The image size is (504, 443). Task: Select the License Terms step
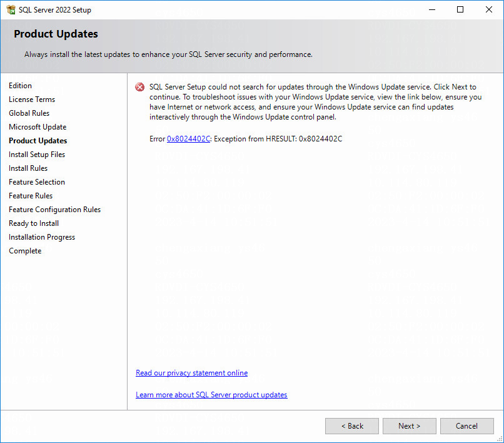tap(32, 99)
